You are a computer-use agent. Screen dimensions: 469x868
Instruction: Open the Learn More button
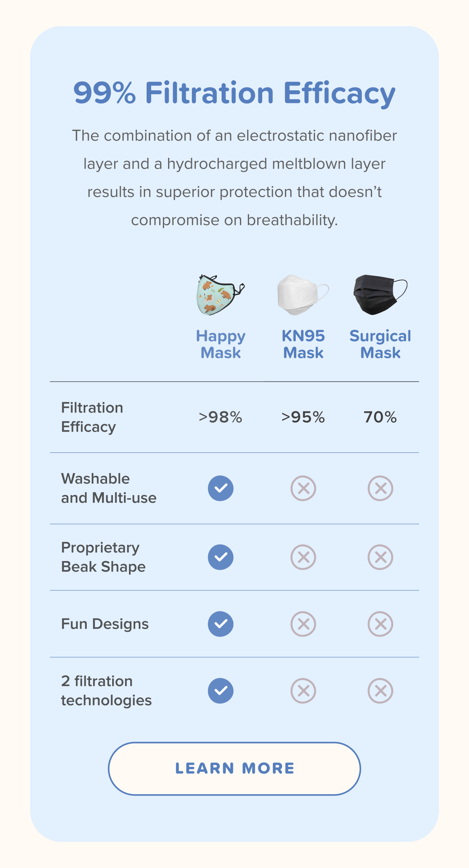pos(234,769)
